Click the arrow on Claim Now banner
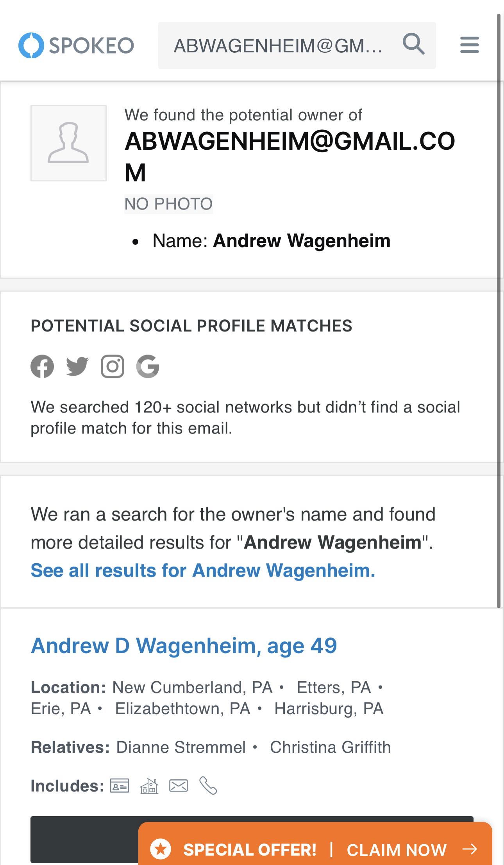This screenshot has width=504, height=865. [x=469, y=849]
